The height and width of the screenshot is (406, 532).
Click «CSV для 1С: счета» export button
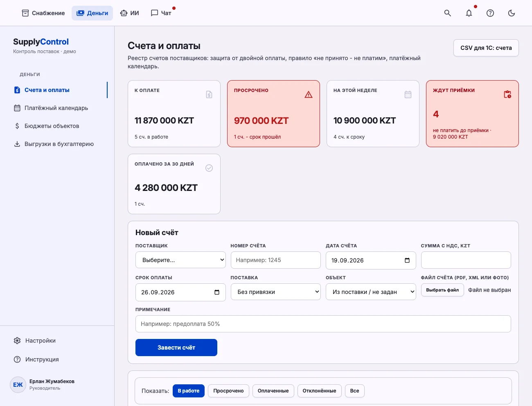(486, 48)
